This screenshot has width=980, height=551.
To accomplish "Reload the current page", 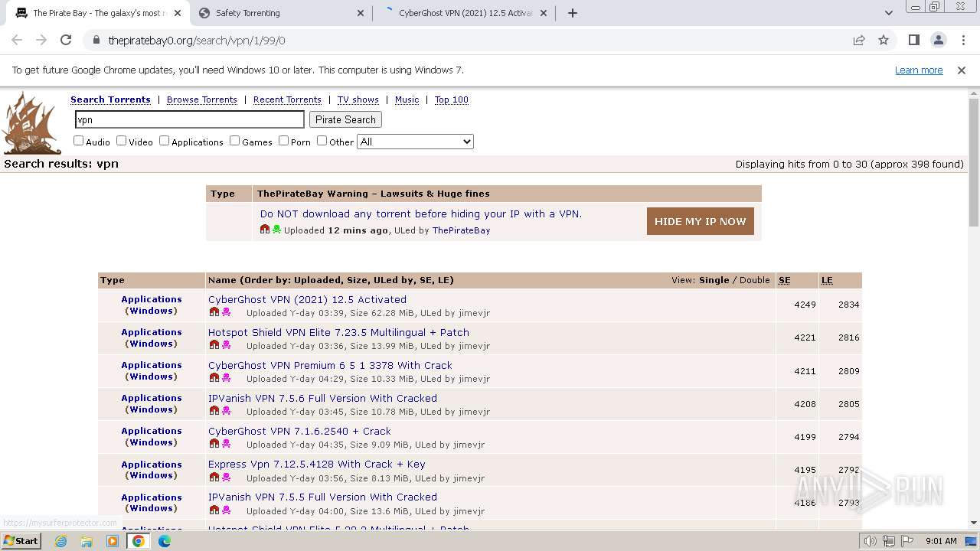I will 66,41.
